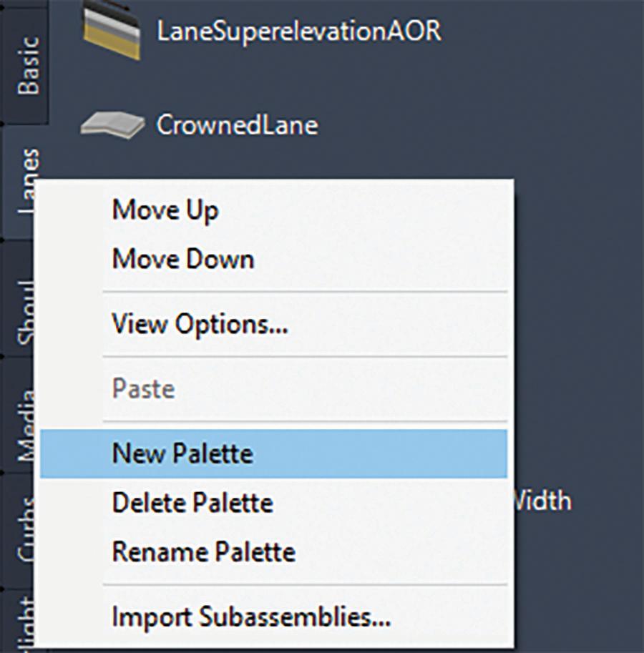The image size is (644, 653).
Task: Open the Daylight palette tab
Action: click(25, 622)
